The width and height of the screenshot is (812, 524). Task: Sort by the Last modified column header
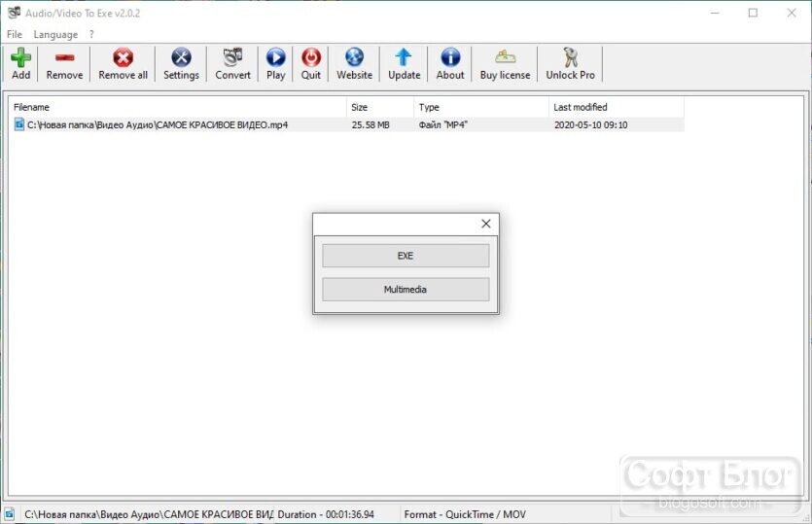pyautogui.click(x=617, y=107)
